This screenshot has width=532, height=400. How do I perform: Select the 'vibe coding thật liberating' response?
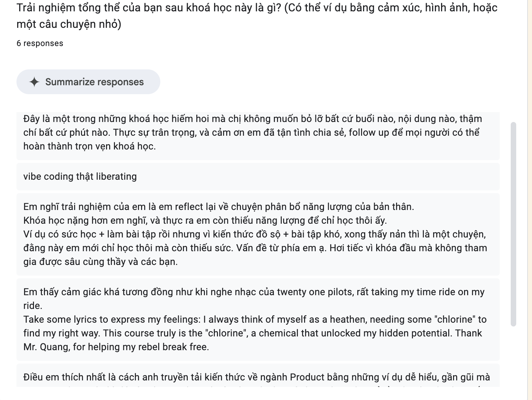point(258,177)
